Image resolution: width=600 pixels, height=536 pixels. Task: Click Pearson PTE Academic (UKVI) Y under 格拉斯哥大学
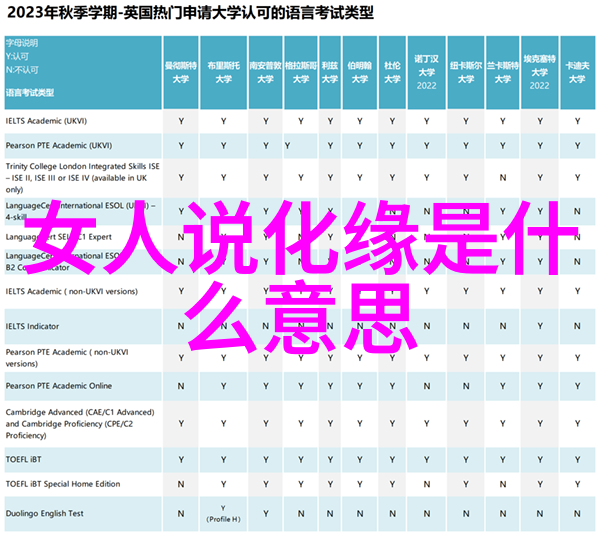pos(287,146)
